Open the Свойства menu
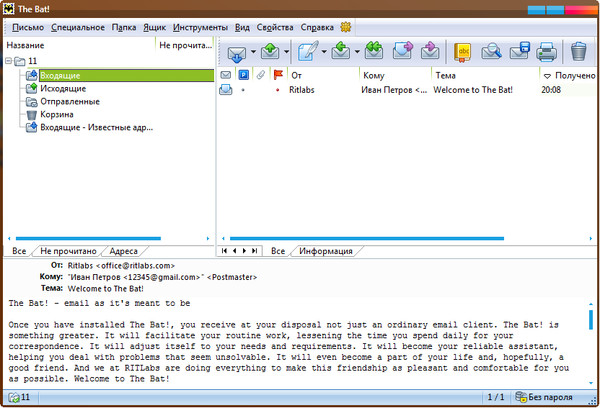Viewport: 600px width, 408px height. (275, 28)
